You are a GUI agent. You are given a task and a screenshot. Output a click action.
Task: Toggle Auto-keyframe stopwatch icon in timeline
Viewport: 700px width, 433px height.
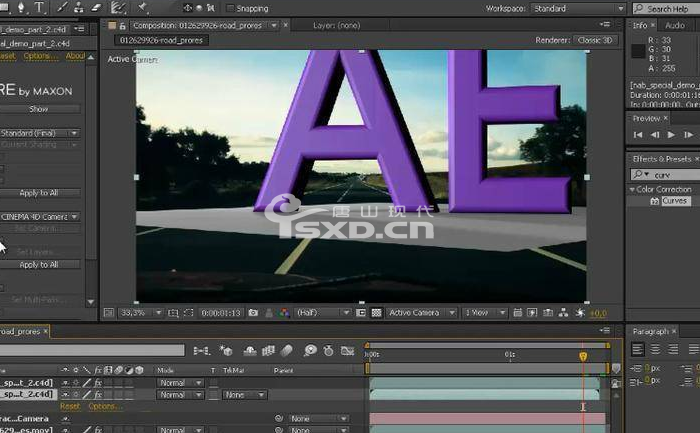point(328,351)
